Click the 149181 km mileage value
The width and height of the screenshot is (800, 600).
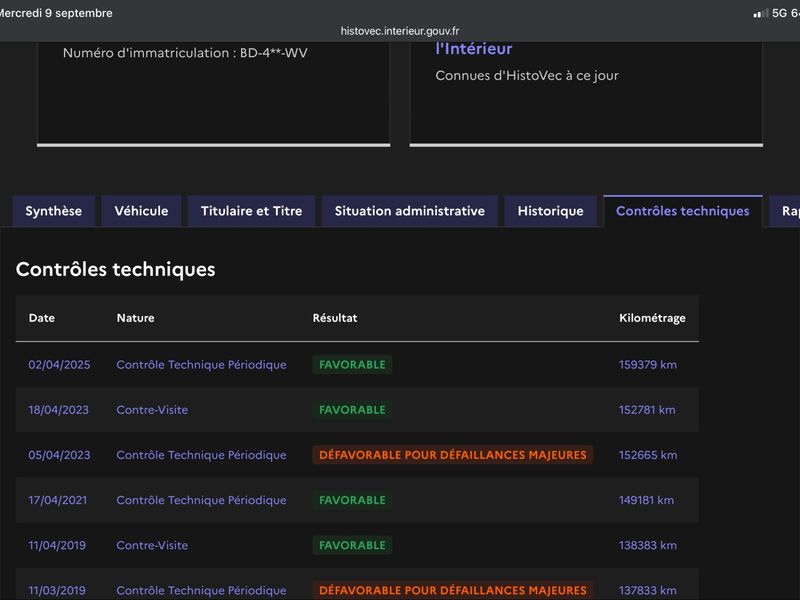tap(646, 500)
